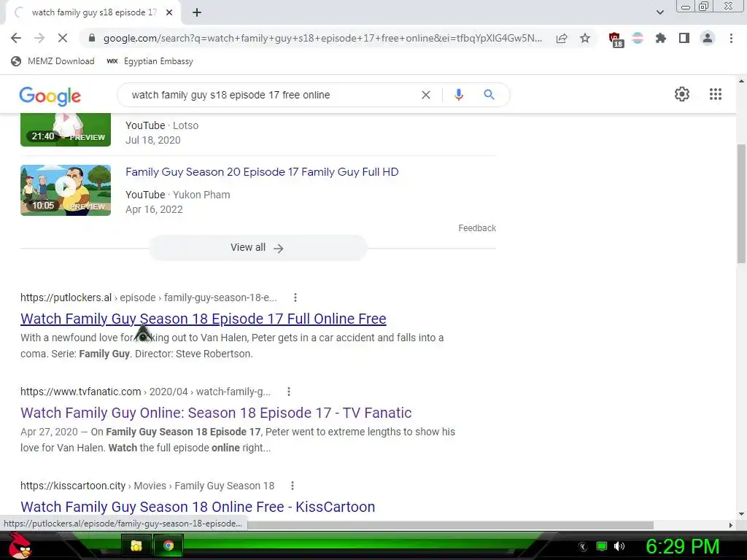Screen dimensions: 747x560
Task: Open options for the putlockers result
Action: click(295, 297)
